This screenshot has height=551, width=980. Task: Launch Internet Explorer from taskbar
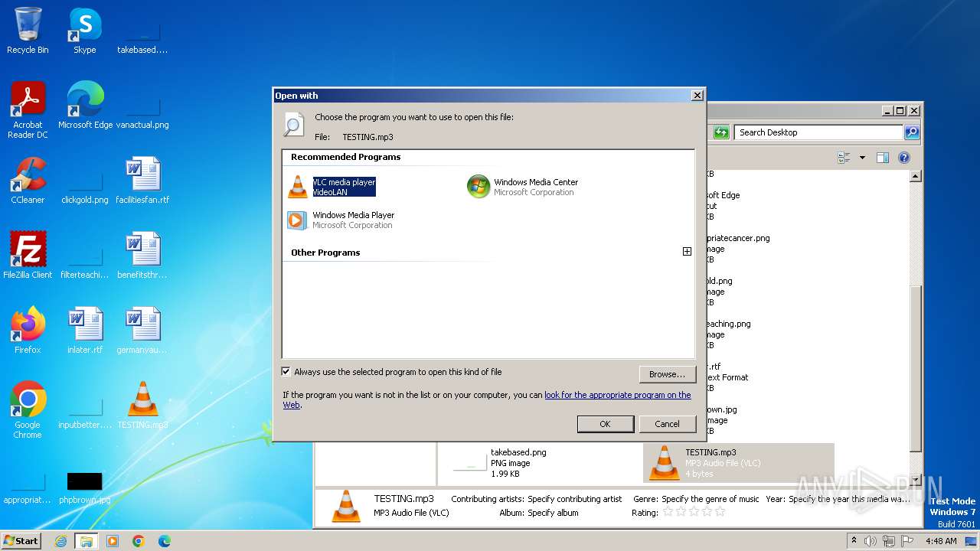(x=60, y=541)
